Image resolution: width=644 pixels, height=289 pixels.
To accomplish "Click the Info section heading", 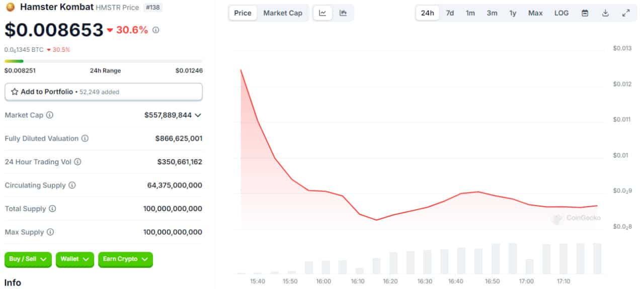I will click(x=13, y=282).
